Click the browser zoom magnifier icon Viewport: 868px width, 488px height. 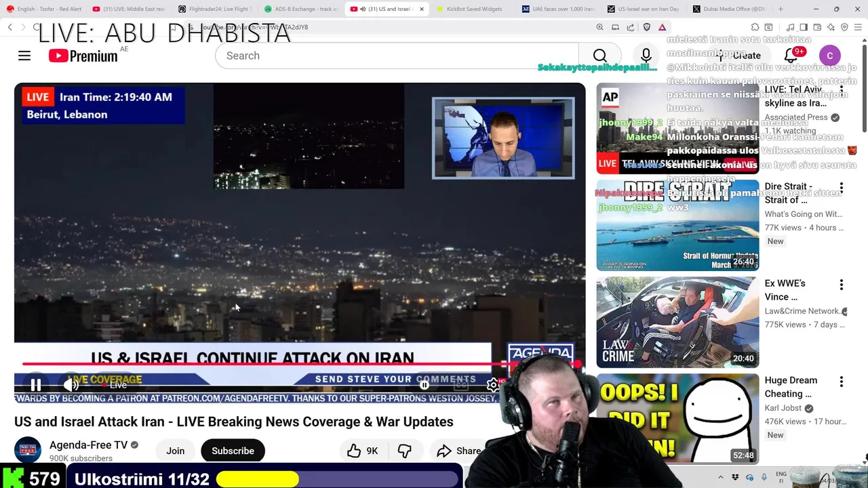point(599,27)
